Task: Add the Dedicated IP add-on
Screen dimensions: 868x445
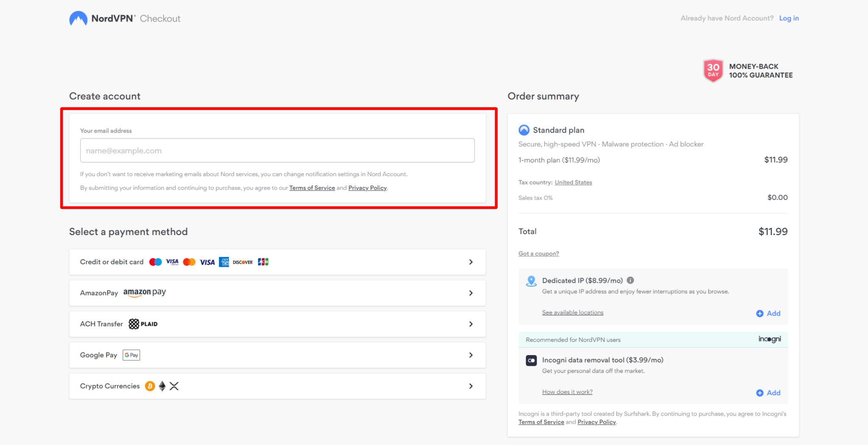Action: (768, 313)
